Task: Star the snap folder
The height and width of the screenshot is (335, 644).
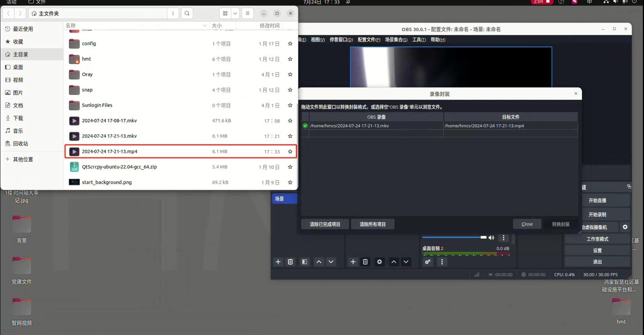Action: [290, 90]
